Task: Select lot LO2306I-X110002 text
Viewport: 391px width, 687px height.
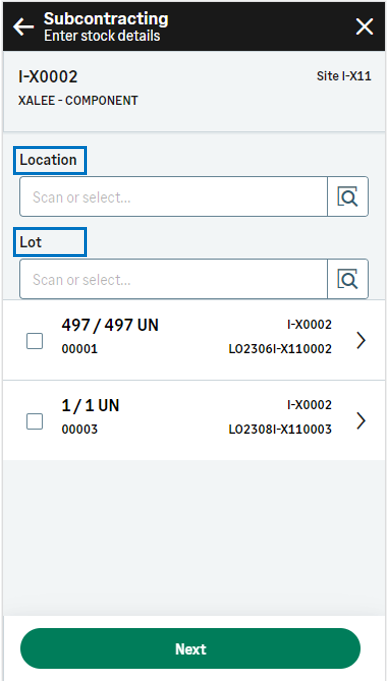Action: click(x=280, y=349)
